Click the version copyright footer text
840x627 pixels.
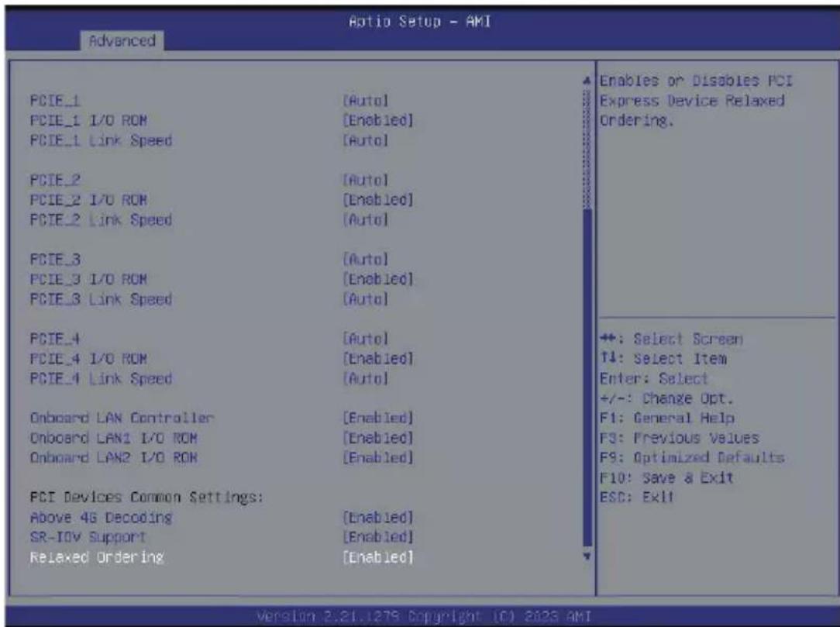425,616
